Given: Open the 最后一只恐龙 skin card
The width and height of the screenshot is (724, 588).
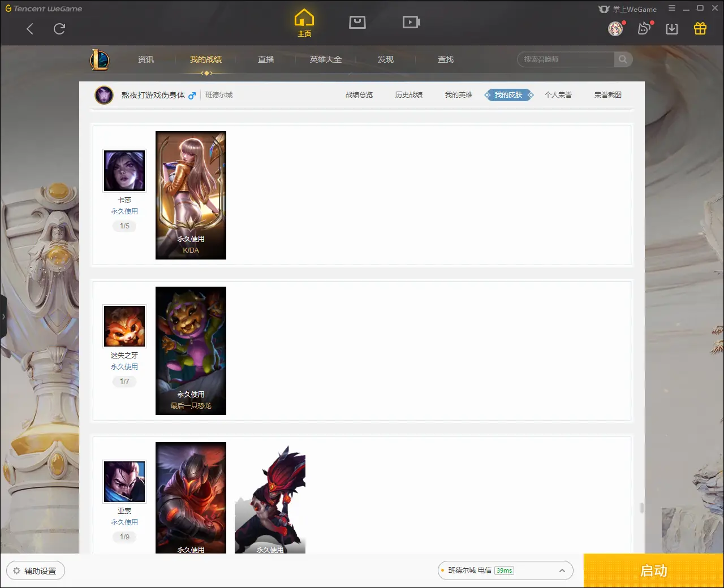Looking at the screenshot, I should coord(191,351).
